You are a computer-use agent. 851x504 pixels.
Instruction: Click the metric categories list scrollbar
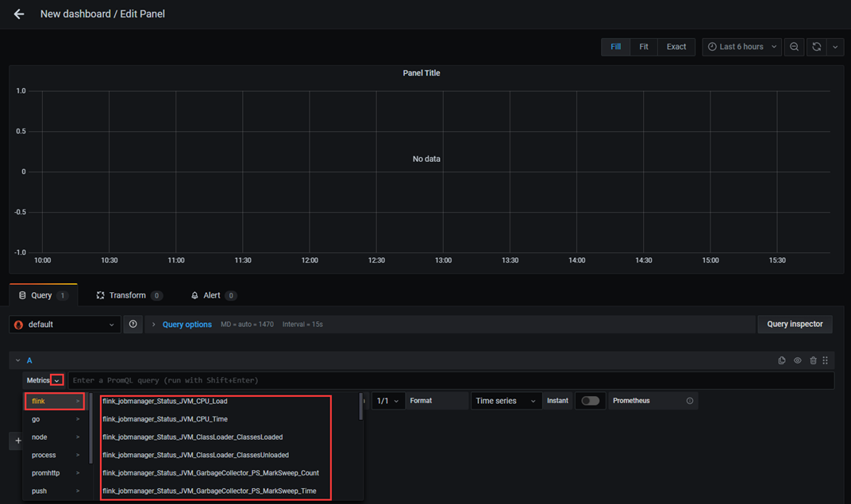pos(90,429)
